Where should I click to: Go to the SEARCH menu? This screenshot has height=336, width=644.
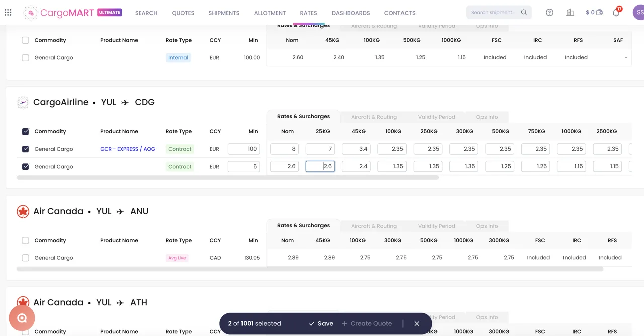tap(146, 13)
